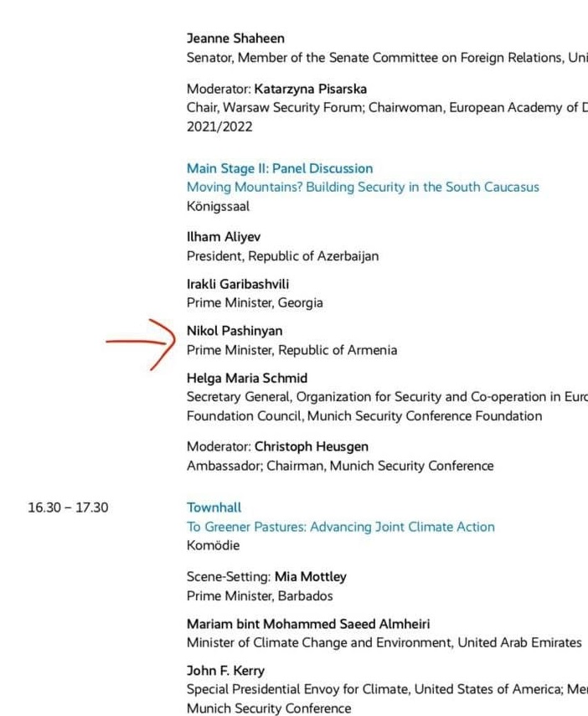Screen dimensions: 588x716
Task: Open 'To Greener Pastures: Advancing Joint Climate Action'
Action: point(340,527)
